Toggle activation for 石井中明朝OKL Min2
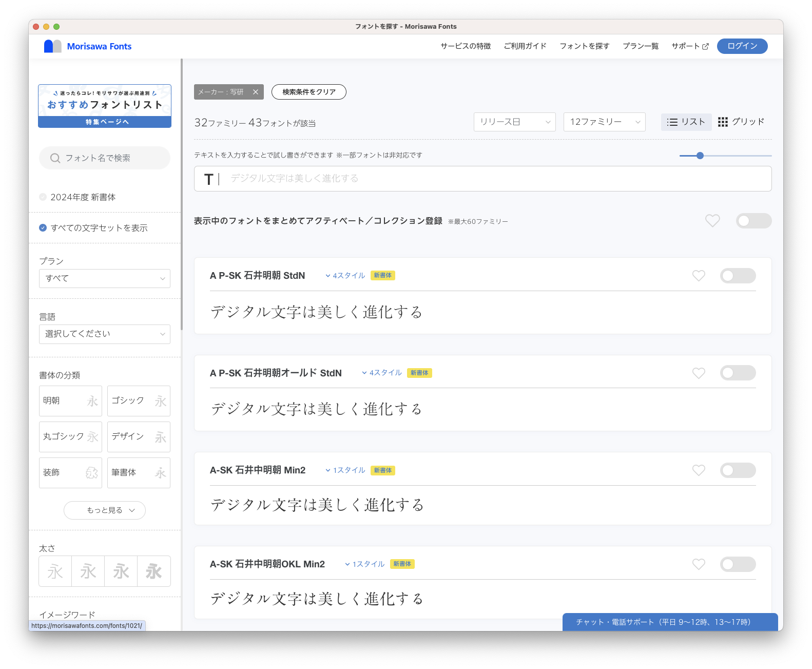The height and width of the screenshot is (669, 812). (x=738, y=564)
